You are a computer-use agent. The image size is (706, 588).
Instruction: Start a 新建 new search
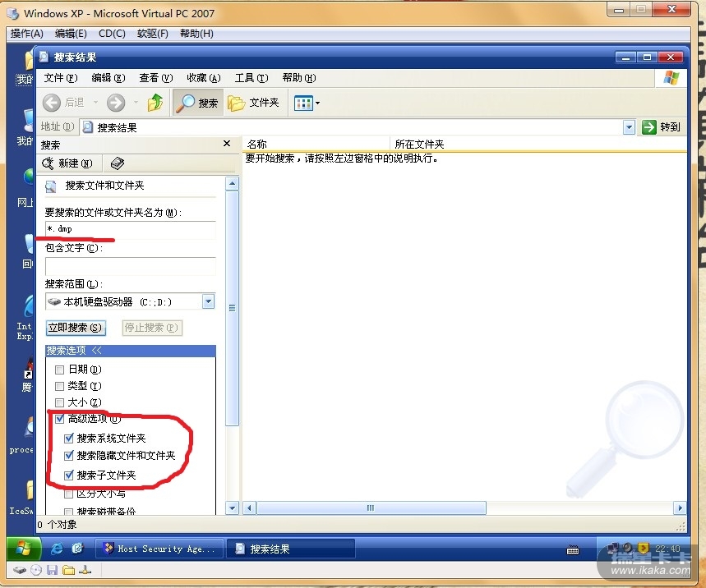tap(68, 163)
